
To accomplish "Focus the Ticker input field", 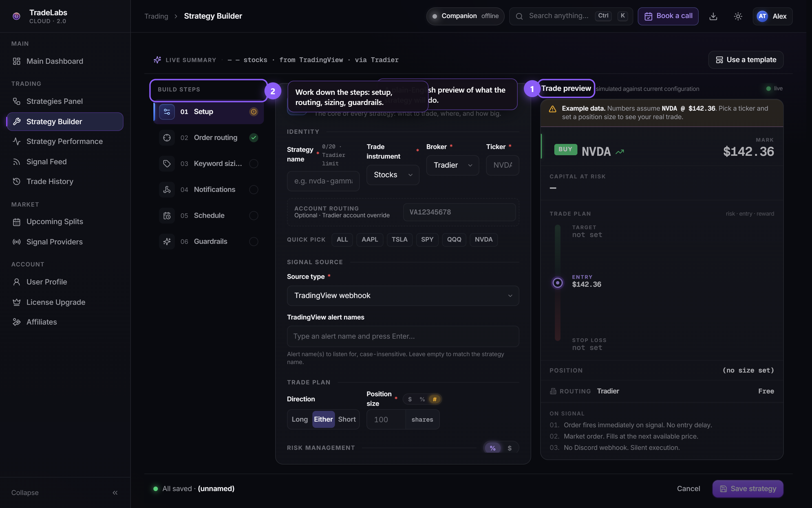I will tap(503, 165).
